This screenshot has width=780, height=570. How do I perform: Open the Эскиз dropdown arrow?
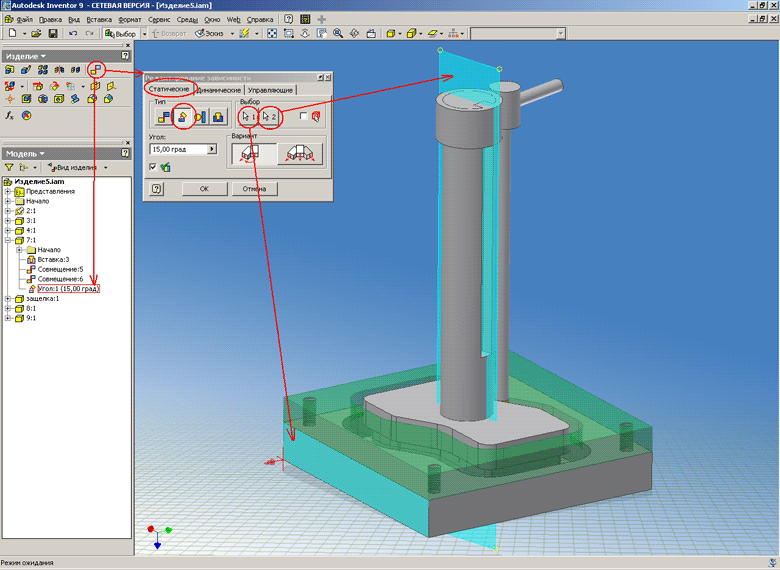[232, 33]
